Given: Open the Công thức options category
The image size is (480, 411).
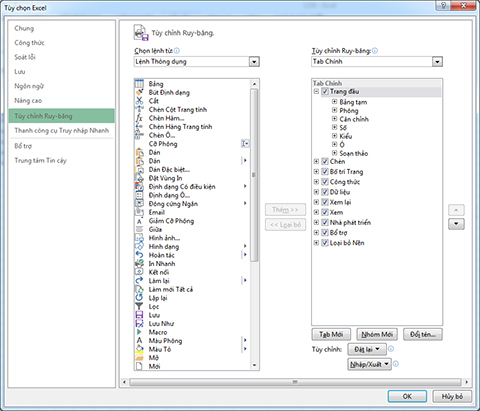Looking at the screenshot, I should (x=29, y=43).
